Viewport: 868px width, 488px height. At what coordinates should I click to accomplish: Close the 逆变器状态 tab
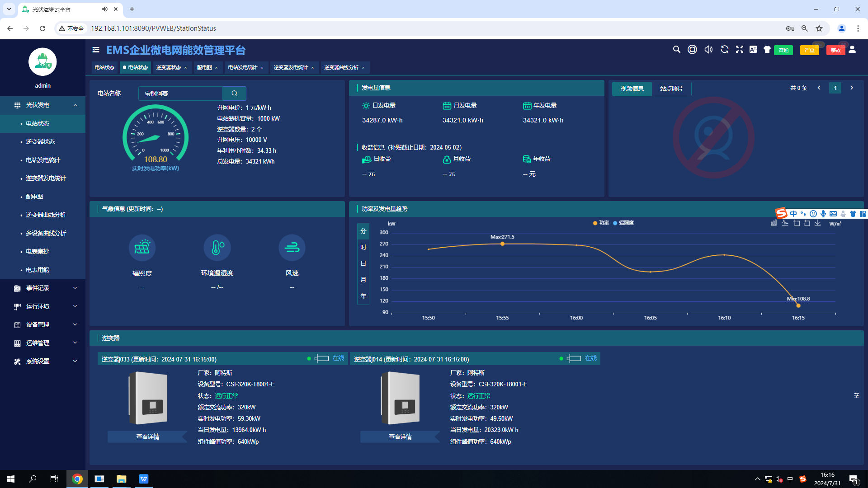tap(185, 68)
